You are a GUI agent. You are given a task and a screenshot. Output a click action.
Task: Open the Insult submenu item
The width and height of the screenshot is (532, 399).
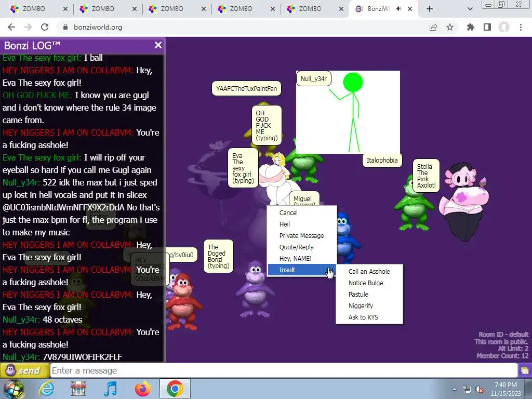[x=302, y=270]
